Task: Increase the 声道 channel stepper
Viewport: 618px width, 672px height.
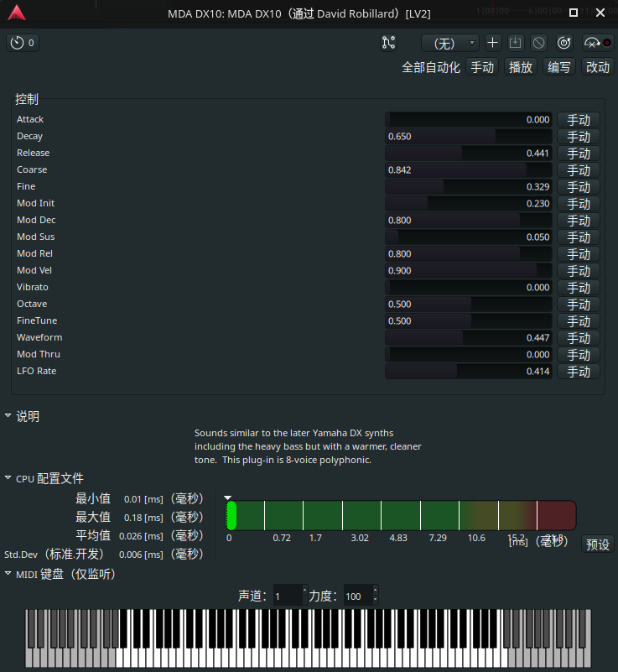Action: [x=305, y=591]
